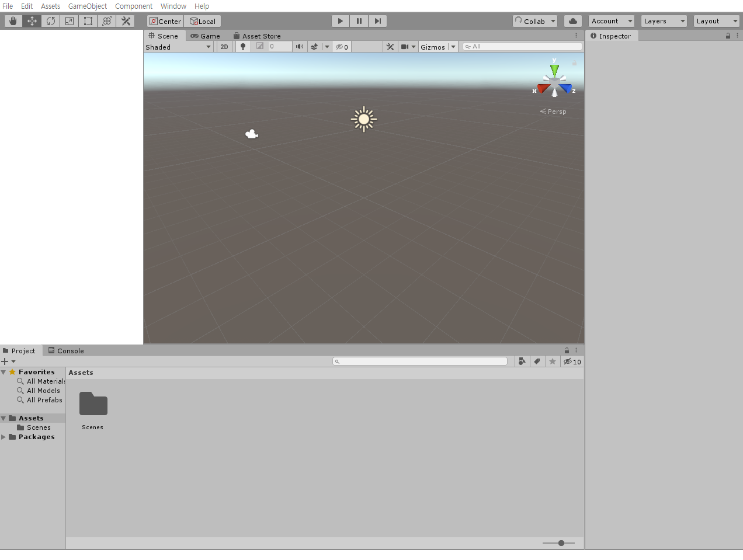Viewport: 743px width, 560px height.
Task: Open Unity cloud services
Action: pyautogui.click(x=572, y=21)
